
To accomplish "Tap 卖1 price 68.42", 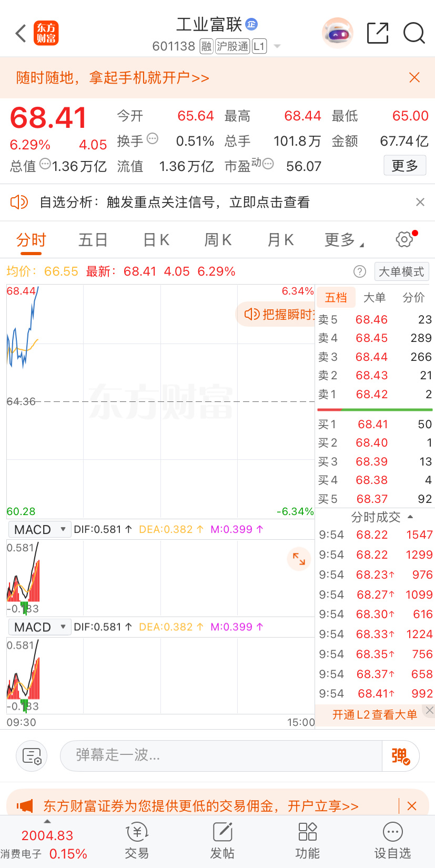I will tap(371, 394).
